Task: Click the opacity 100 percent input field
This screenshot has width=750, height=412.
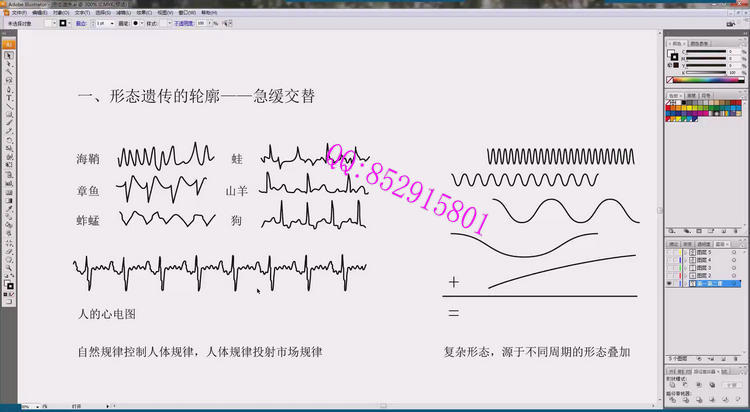Action: tap(201, 22)
